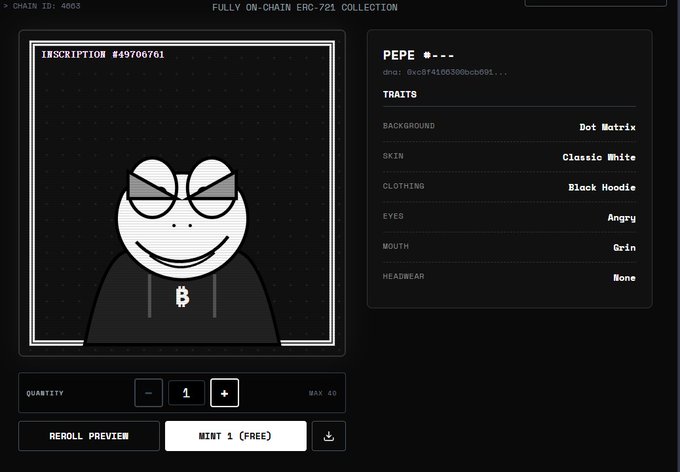The width and height of the screenshot is (680, 472).
Task: Click the Classic White skin value
Action: pyautogui.click(x=599, y=157)
